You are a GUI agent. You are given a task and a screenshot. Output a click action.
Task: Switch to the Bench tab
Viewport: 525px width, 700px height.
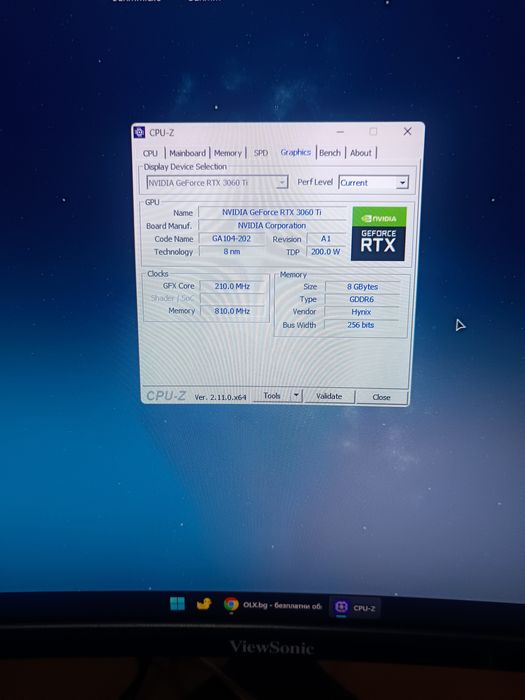pos(330,153)
